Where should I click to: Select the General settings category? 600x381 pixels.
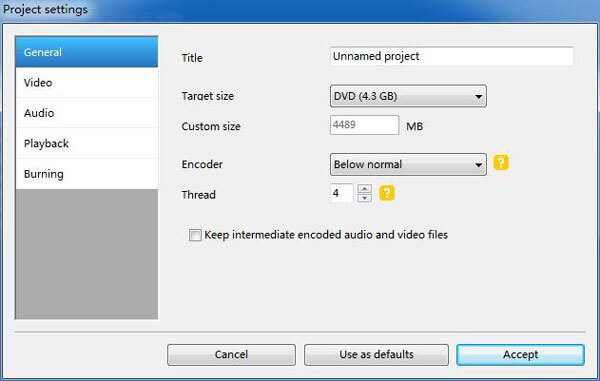coord(87,52)
